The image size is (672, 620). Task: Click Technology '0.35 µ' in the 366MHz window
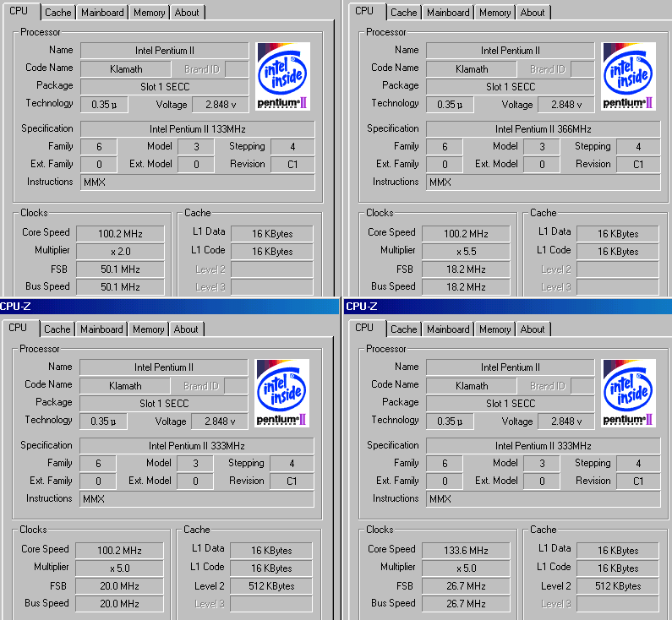450,105
